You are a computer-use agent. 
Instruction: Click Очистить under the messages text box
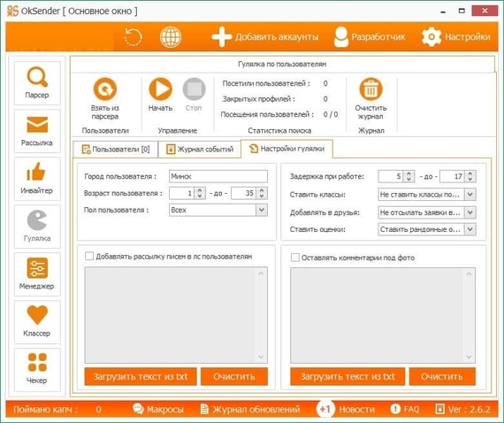pos(234,376)
